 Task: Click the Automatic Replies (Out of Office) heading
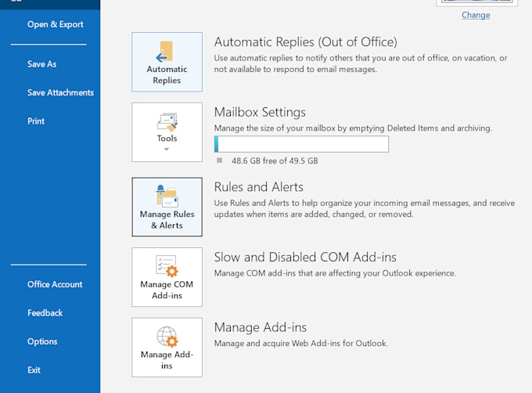tap(306, 42)
